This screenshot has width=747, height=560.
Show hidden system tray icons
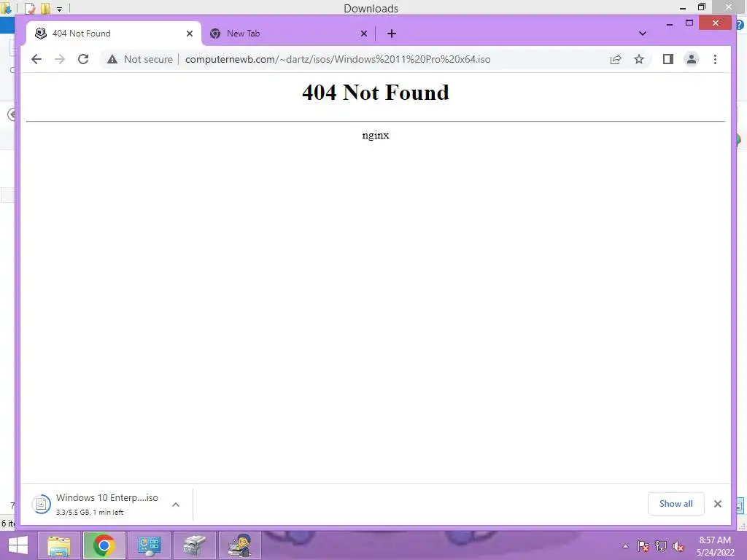pos(625,546)
